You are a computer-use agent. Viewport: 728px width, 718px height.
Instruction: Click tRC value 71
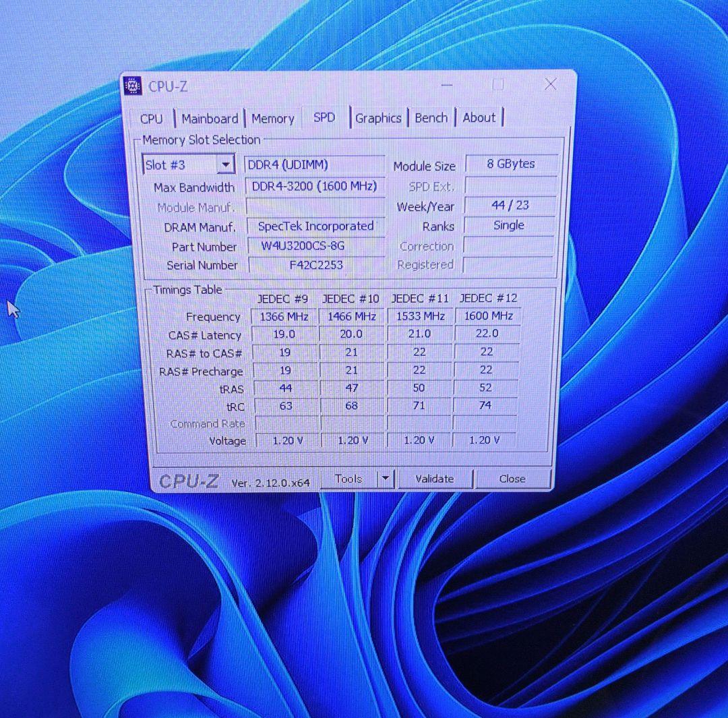tap(419, 405)
